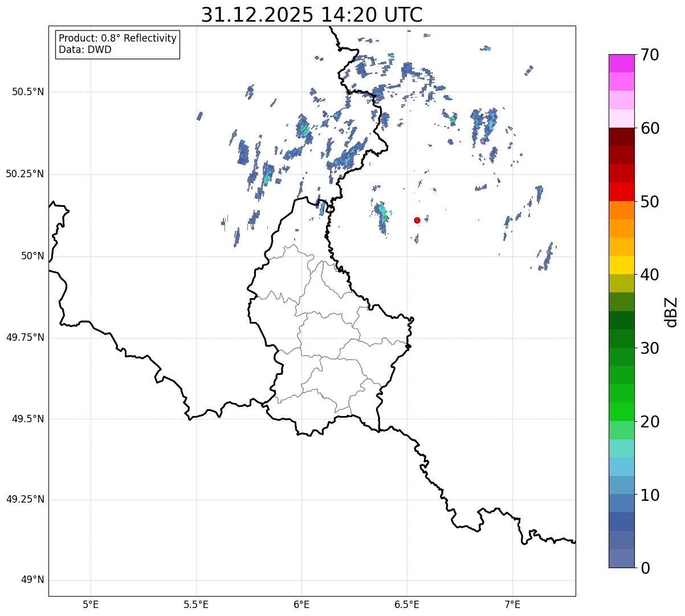The height and width of the screenshot is (616, 685).
Task: Click the colorbar value 10
Action: [x=650, y=495]
